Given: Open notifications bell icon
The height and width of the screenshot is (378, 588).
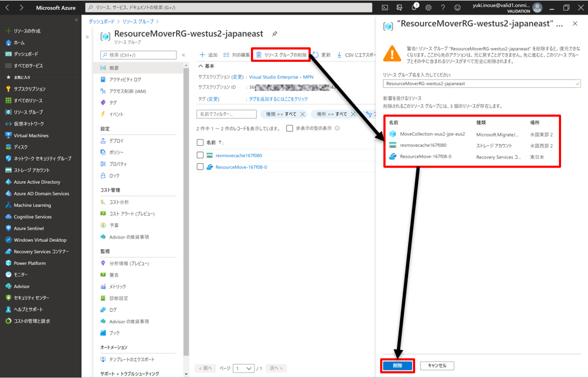Looking at the screenshot, I should pyautogui.click(x=414, y=8).
